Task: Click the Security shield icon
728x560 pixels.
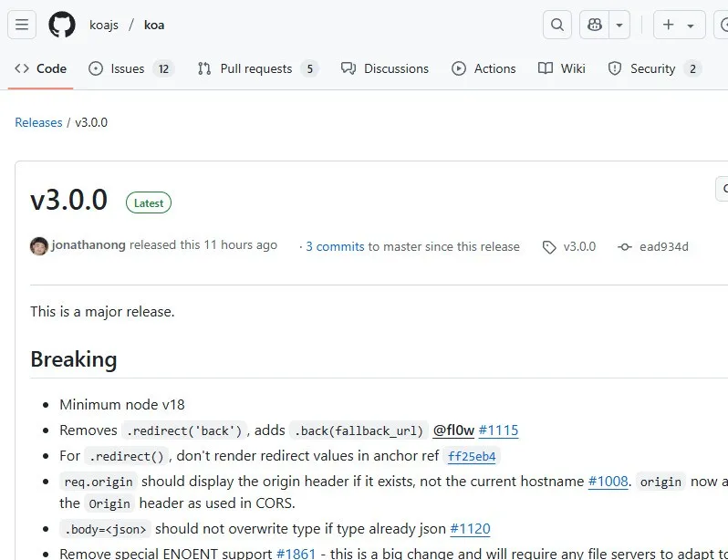Action: (615, 68)
